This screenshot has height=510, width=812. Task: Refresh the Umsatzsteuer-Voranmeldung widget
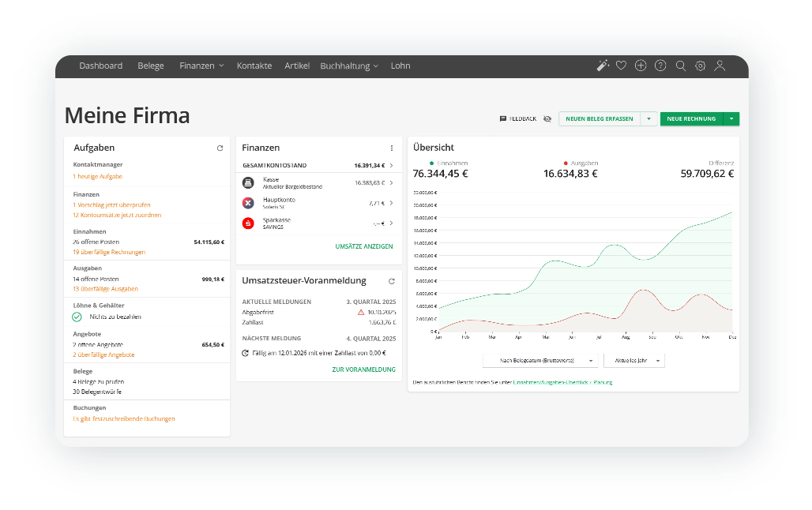pyautogui.click(x=392, y=280)
